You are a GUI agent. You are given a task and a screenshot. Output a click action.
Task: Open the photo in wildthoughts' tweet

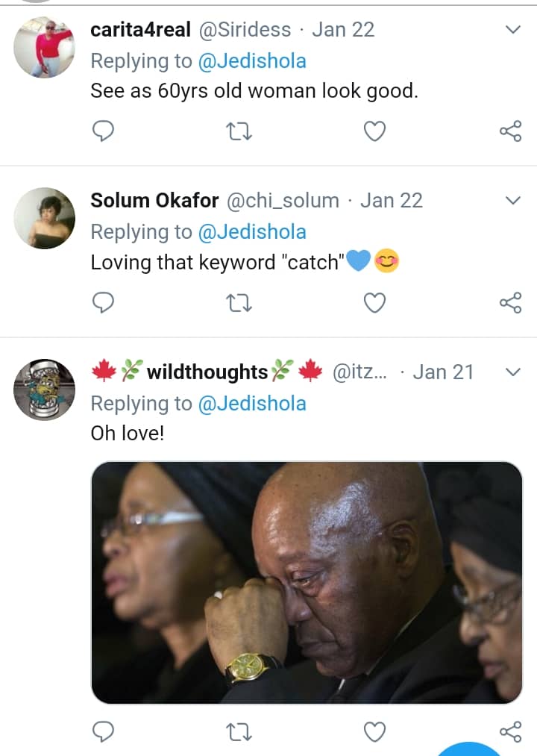coord(307,582)
